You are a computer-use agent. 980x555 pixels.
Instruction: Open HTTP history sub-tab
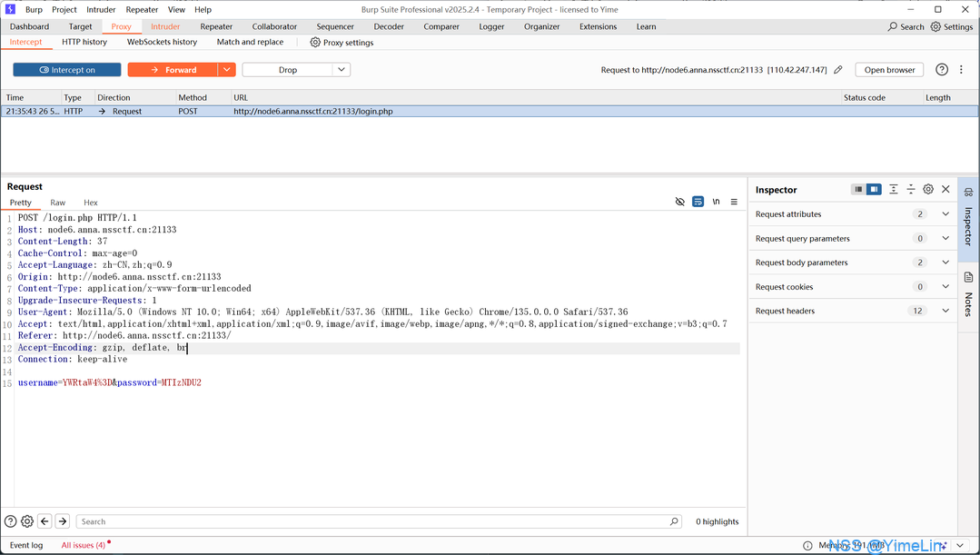pos(84,42)
